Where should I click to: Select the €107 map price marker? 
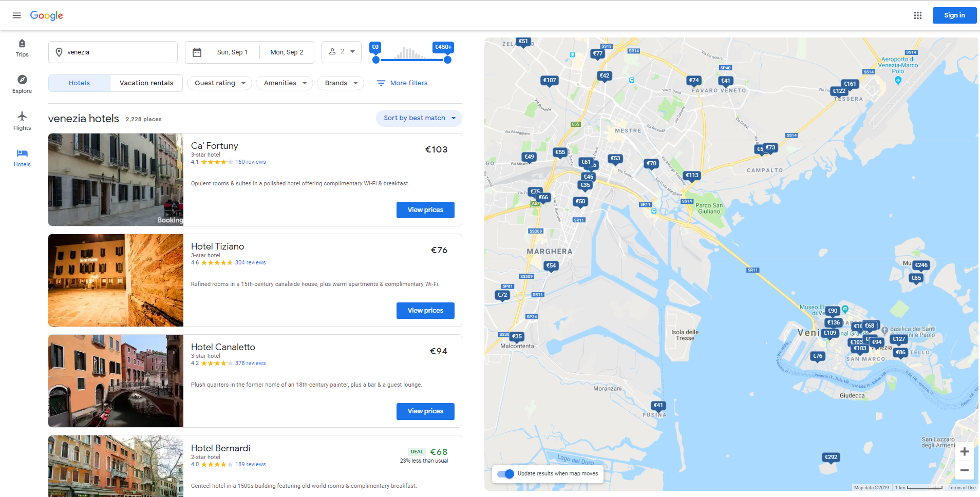(550, 81)
